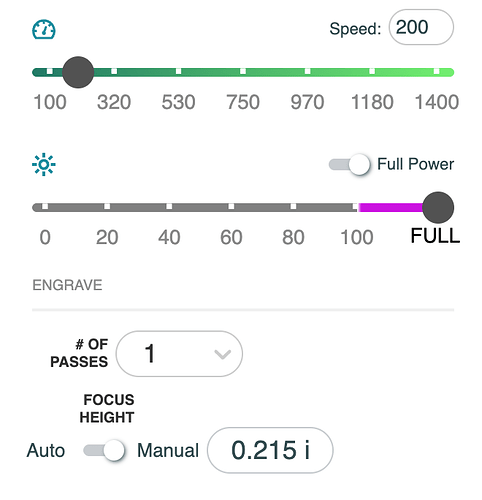Select the Auto focus label

click(x=46, y=451)
